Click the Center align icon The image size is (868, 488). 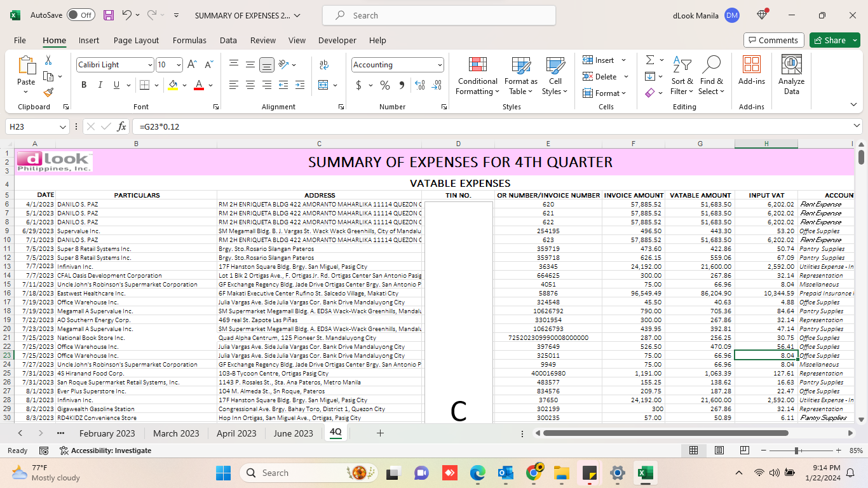(x=250, y=85)
